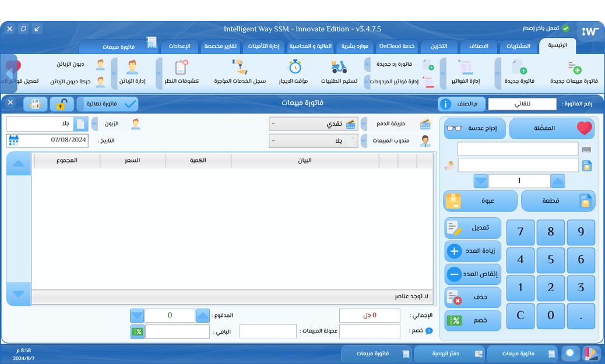
Task: Select قطعة unit button
Action: point(558,201)
